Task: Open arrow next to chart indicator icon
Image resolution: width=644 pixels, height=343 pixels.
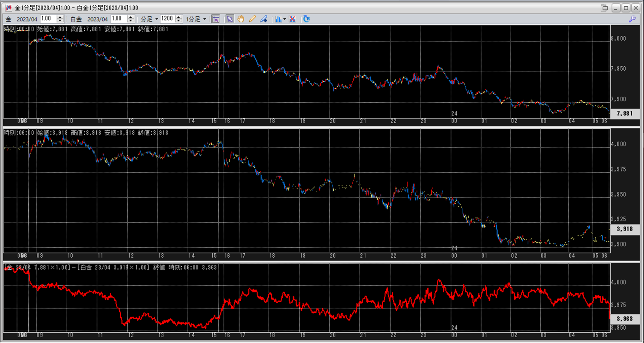Action: (x=284, y=19)
